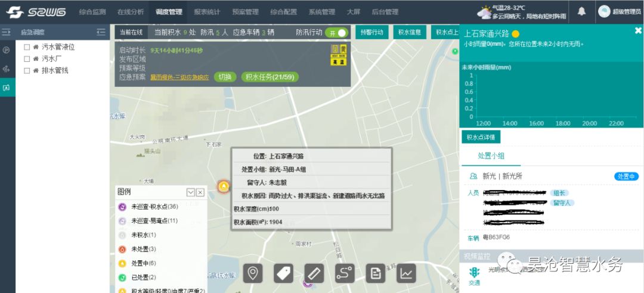Open 积水任务(21/59) button
Screen dimensions: 644x293
(270, 77)
